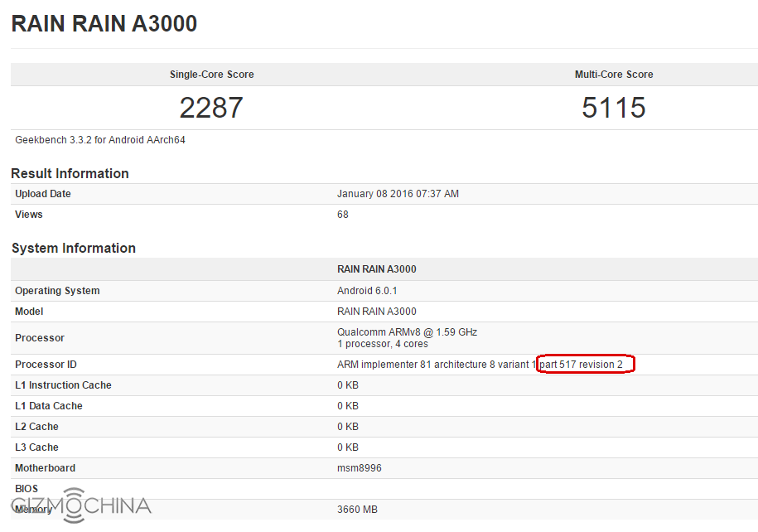Click the views count 68
Viewport: 758px width, 532px height.
pyautogui.click(x=343, y=215)
